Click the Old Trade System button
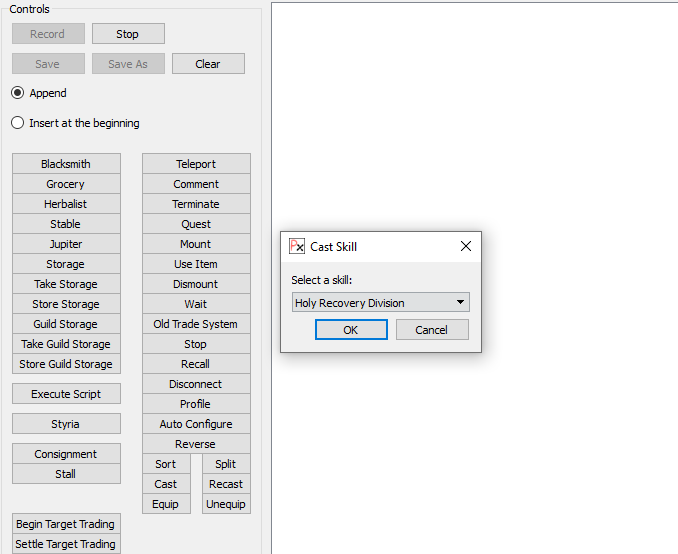678x554 pixels. point(196,324)
